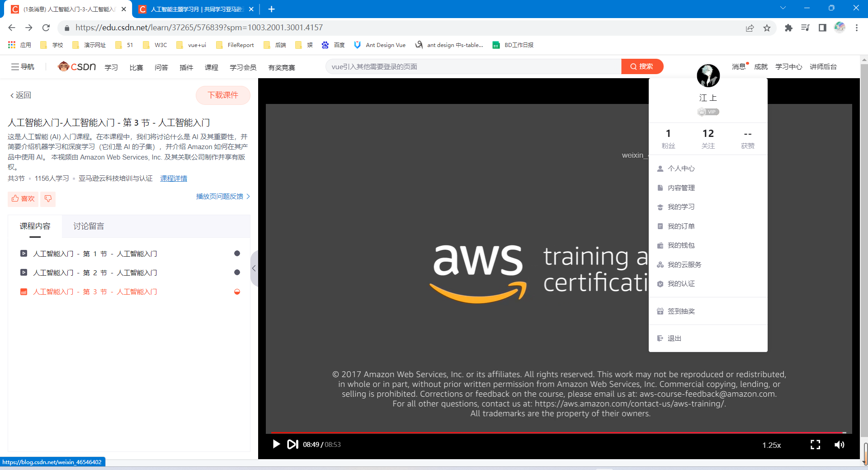Open the Ant Design Vue bookmark
This screenshot has height=470, width=868.
point(380,45)
